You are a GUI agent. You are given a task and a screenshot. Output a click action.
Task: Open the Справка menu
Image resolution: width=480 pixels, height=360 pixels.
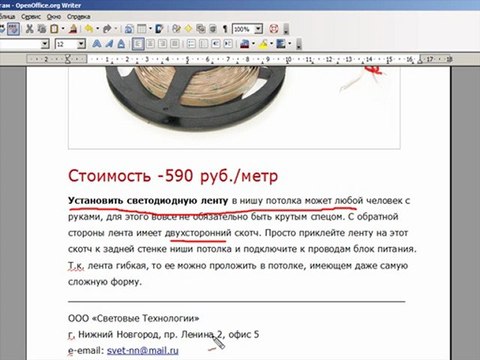(79, 16)
